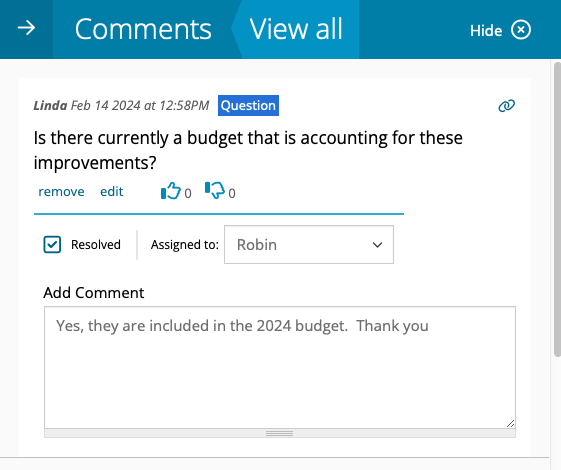Open the Assigned to dropdown
Viewport: 561px width, 470px height.
309,245
